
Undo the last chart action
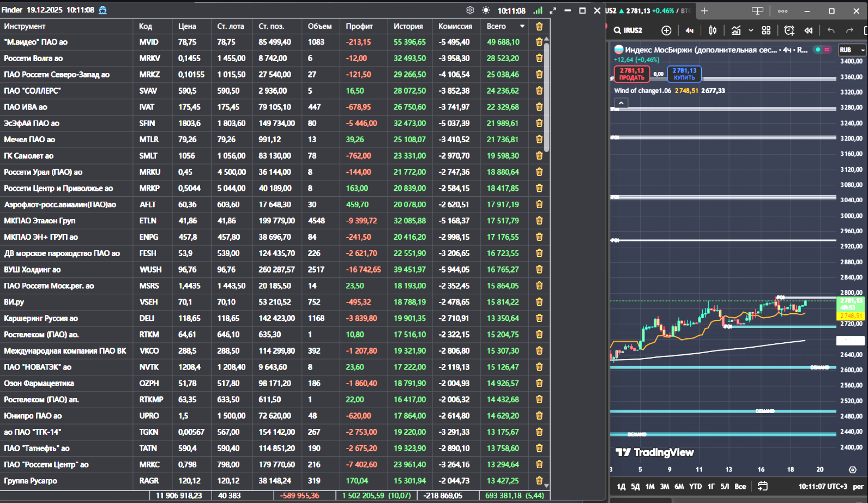coord(831,31)
